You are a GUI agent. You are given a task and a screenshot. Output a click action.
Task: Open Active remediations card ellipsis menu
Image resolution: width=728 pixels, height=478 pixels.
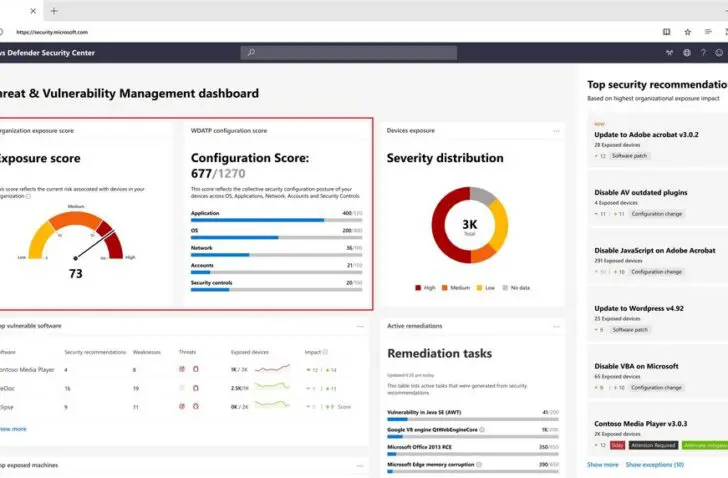[556, 326]
